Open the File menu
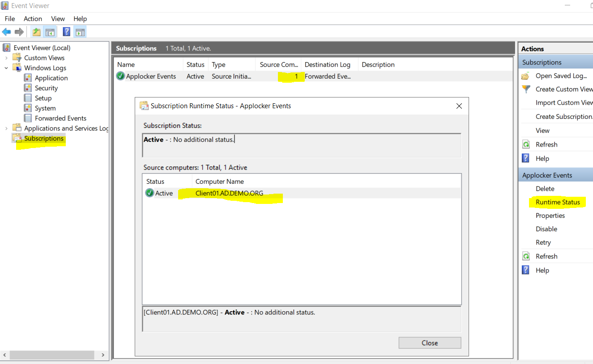The height and width of the screenshot is (364, 593). (10, 19)
